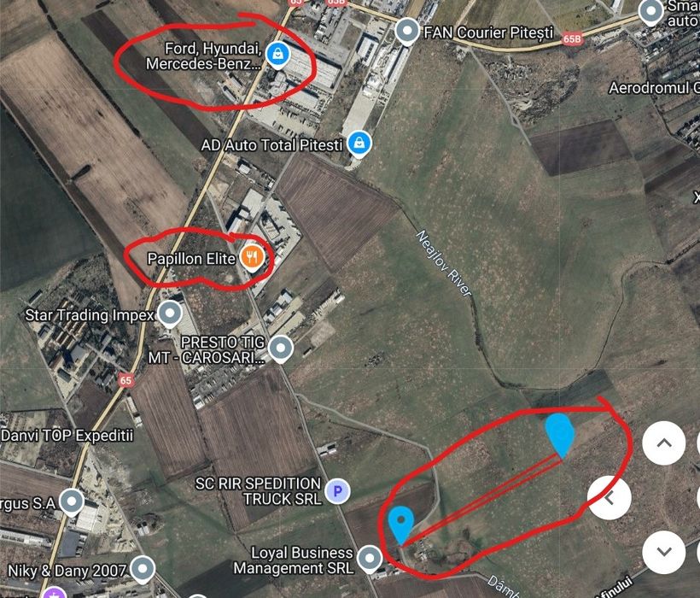This screenshot has width=700, height=598.
Task: Click the up chevron button
Action: pyautogui.click(x=664, y=443)
